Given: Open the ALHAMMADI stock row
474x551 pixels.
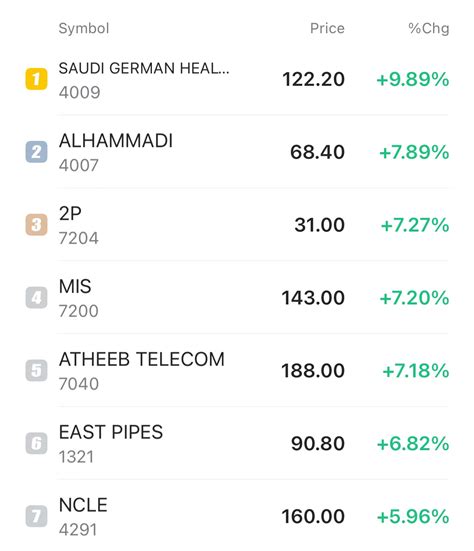Looking at the screenshot, I should point(237,152).
